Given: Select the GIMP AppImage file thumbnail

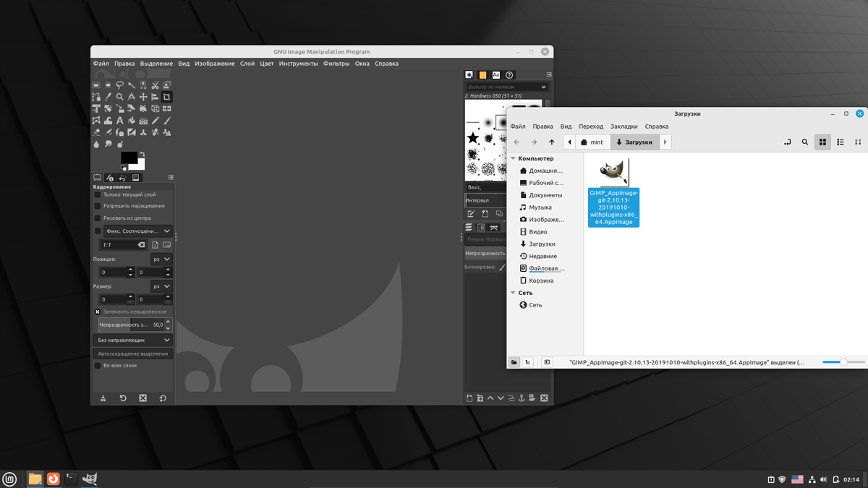Looking at the screenshot, I should tap(613, 171).
